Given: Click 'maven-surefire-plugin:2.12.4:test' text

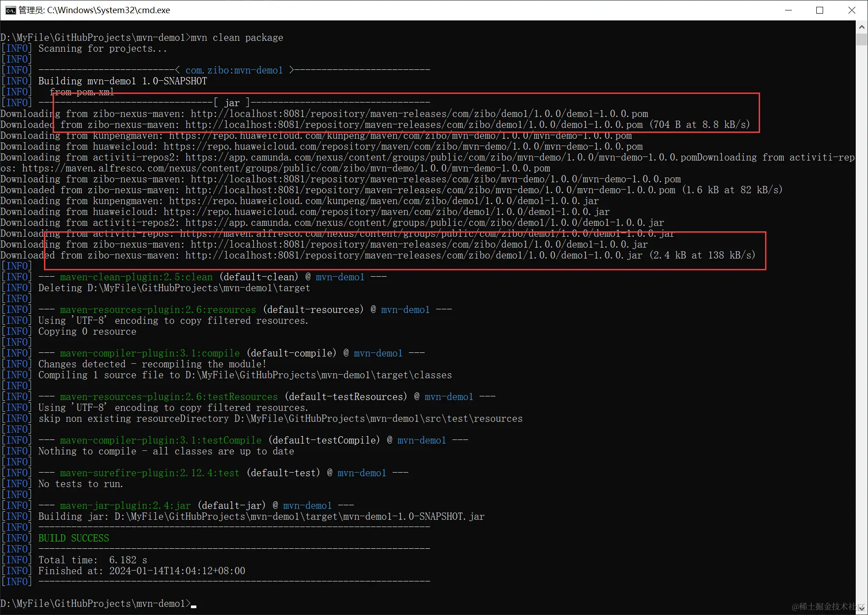Looking at the screenshot, I should 150,473.
